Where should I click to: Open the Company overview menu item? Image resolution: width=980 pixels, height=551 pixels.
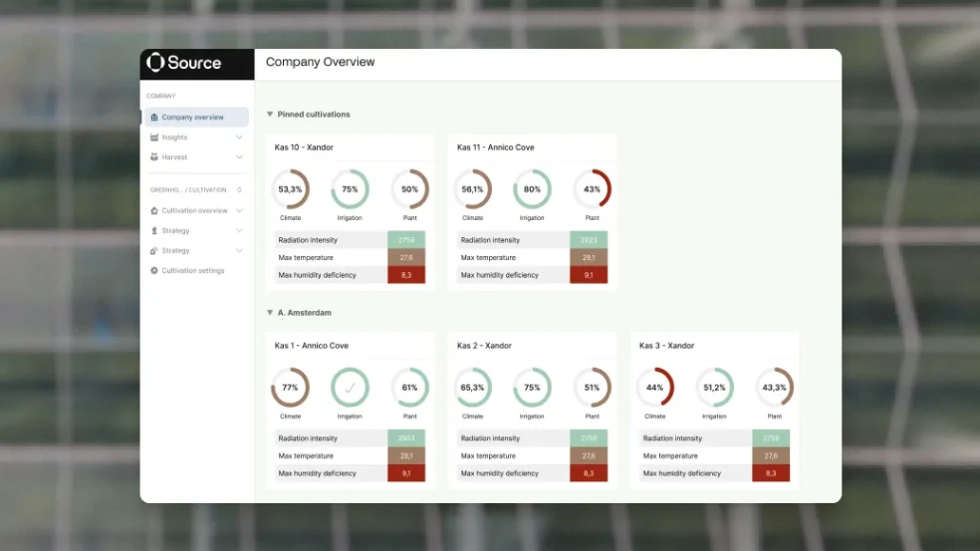(x=192, y=118)
